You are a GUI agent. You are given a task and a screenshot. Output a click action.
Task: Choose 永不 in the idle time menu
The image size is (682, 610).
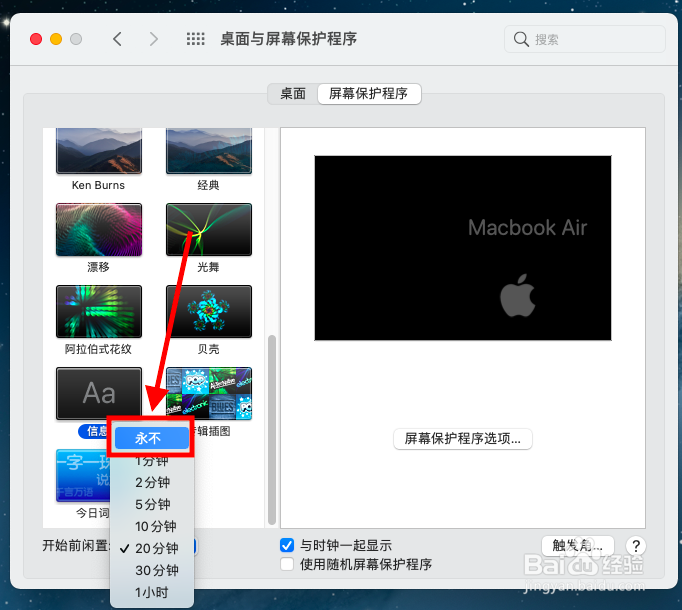tap(152, 438)
